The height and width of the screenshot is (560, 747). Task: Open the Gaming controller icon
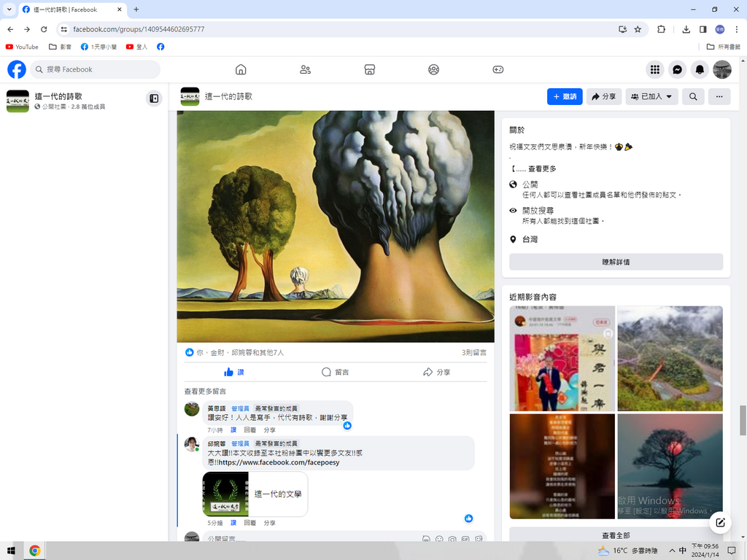498,69
